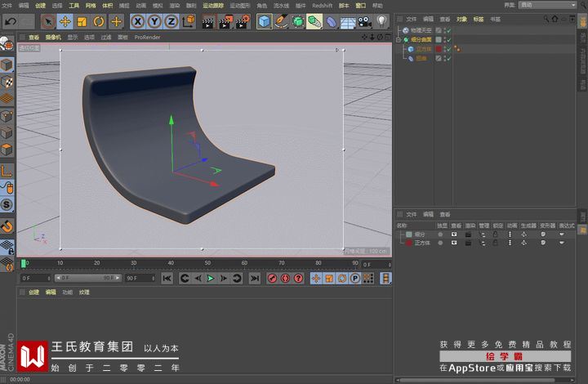Jump to the start of the timeline
Viewport: 588px width, 384px height.
coord(167,279)
